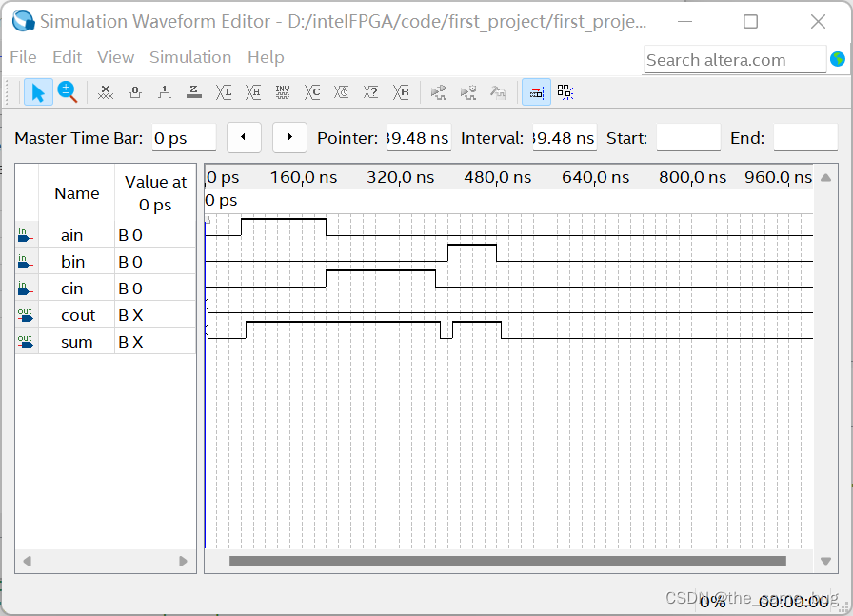Click name panel scroll left arrow
Image resolution: width=853 pixels, height=616 pixels.
27,561
